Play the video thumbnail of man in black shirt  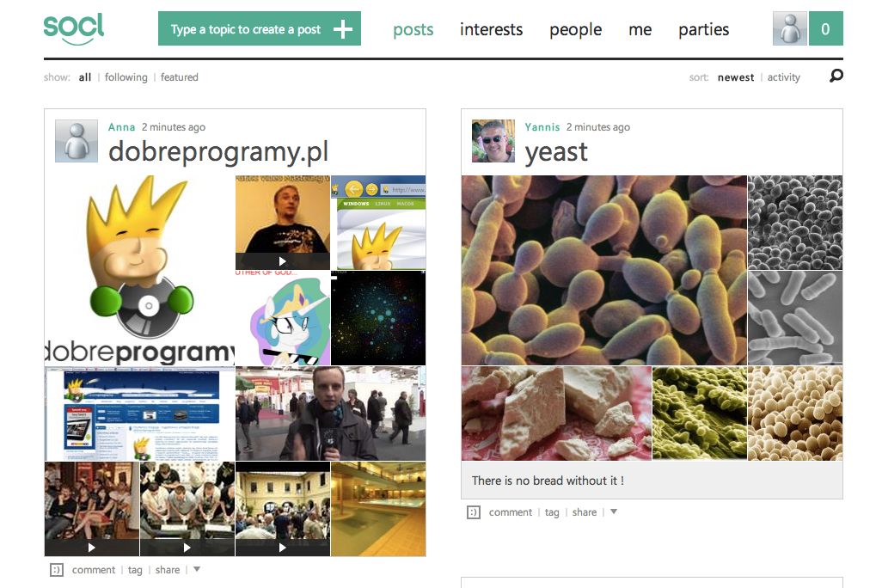282,223
